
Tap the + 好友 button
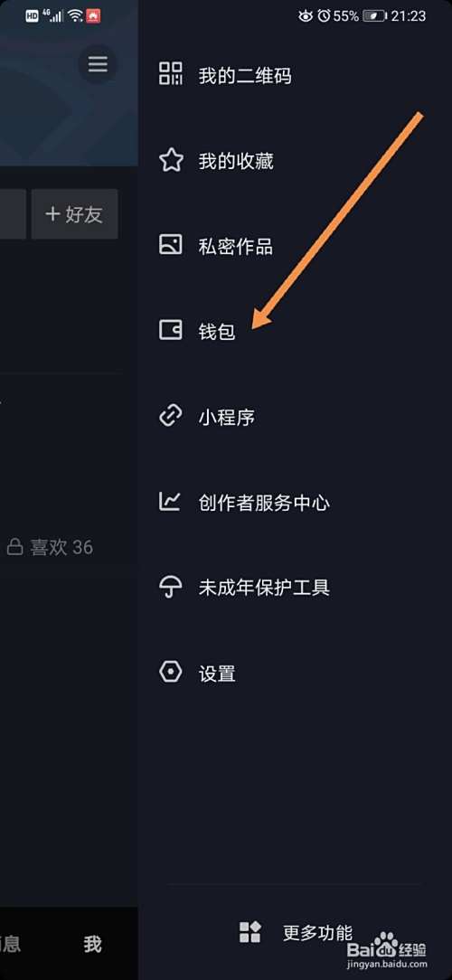[74, 214]
